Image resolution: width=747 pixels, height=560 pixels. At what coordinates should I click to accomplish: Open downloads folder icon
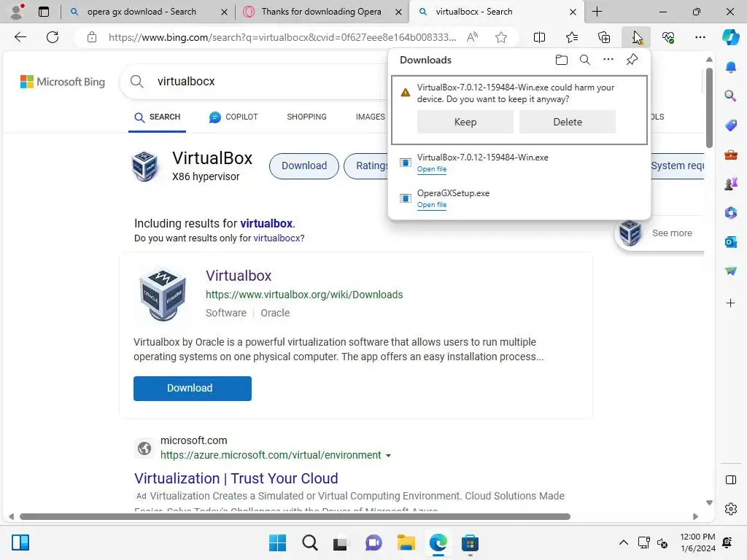click(562, 60)
